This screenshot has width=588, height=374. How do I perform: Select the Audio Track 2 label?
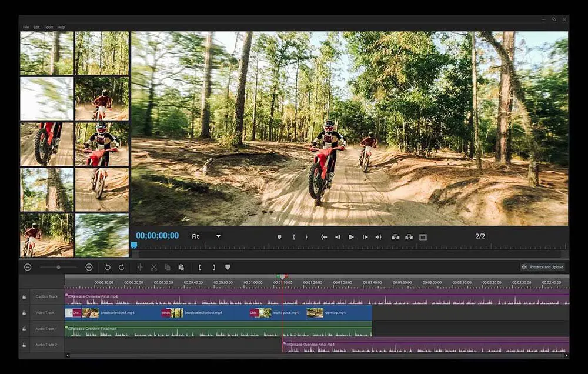(x=46, y=345)
